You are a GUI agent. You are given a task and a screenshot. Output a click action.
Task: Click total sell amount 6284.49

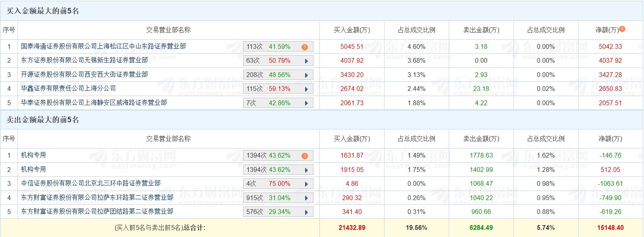(x=481, y=227)
